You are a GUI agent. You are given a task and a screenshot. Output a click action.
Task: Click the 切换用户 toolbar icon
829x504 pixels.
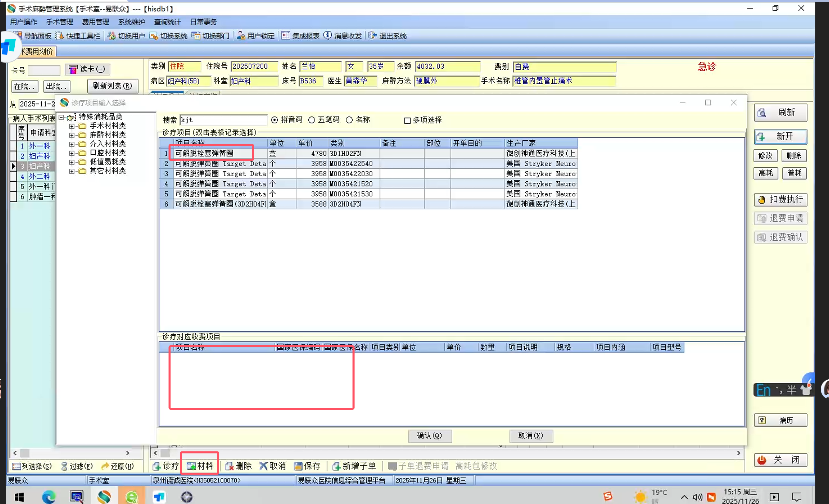coord(112,36)
